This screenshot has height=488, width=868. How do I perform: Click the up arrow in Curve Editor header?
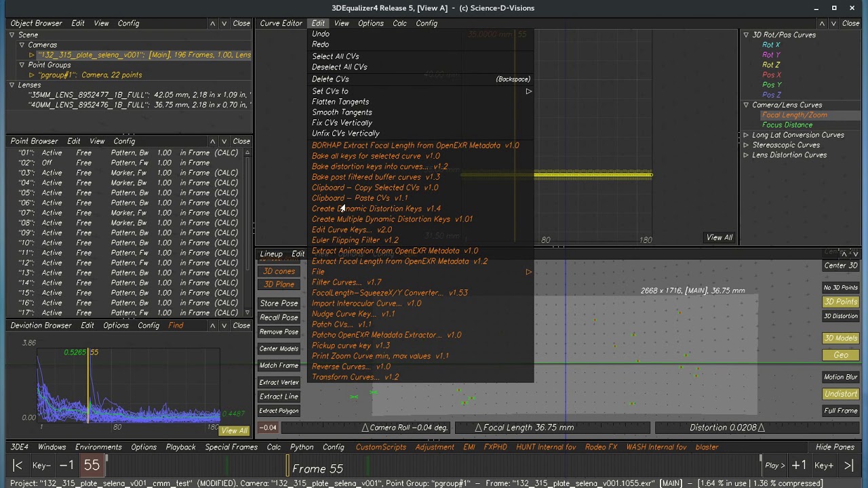point(822,23)
